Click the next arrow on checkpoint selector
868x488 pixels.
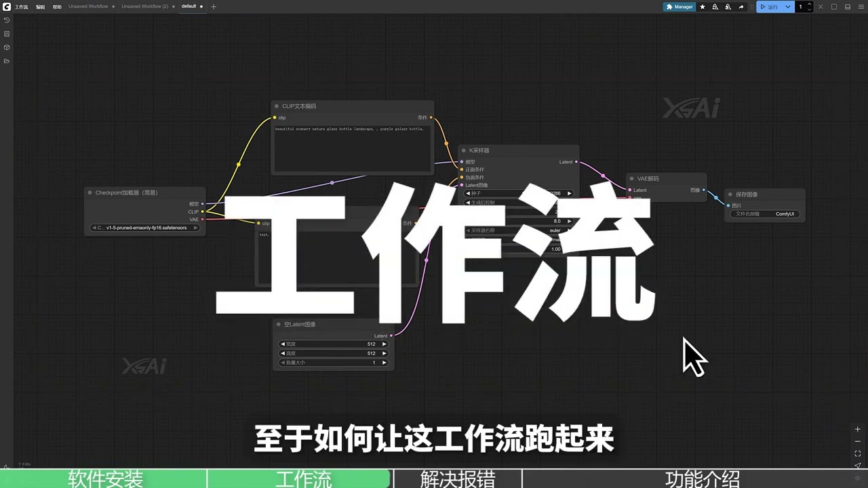[196, 228]
